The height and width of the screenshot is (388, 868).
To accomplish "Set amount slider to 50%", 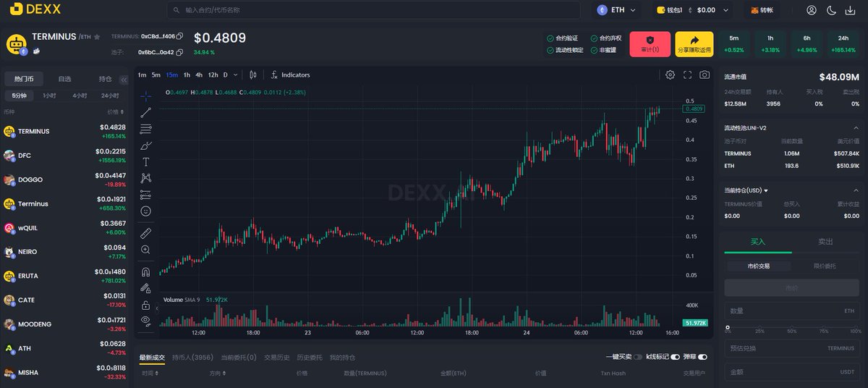I will pyautogui.click(x=793, y=327).
